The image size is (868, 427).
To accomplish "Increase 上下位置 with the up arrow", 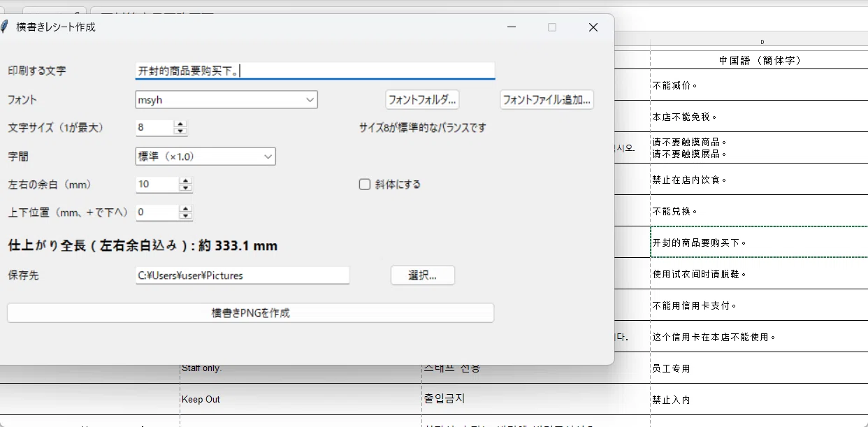I will 185,209.
